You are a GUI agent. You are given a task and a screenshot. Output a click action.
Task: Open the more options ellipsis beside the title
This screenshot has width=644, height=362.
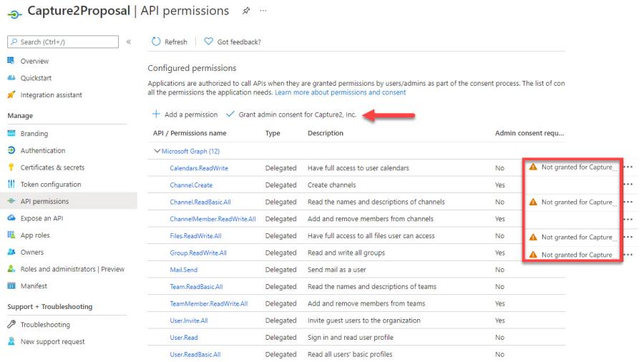pyautogui.click(x=263, y=11)
